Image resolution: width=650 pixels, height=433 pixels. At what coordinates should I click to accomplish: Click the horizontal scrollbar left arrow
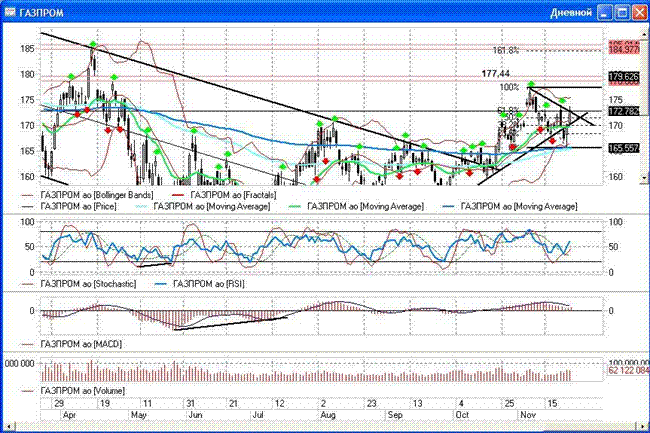[x=7, y=426]
